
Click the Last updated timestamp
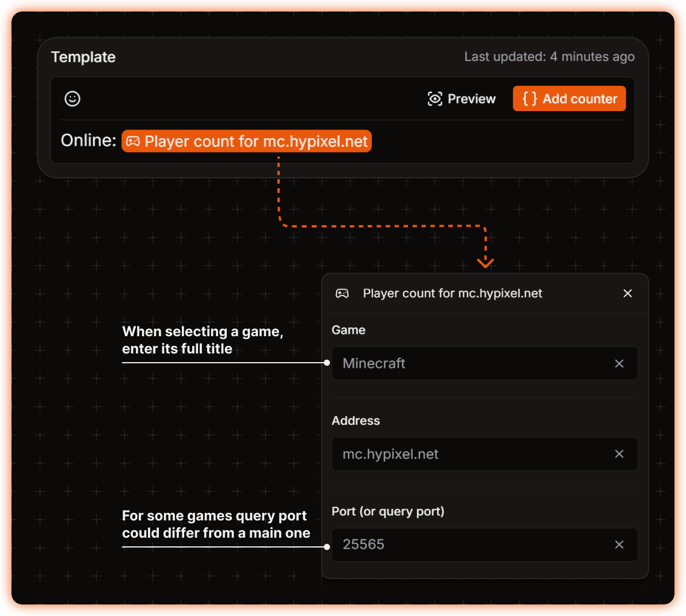point(549,57)
